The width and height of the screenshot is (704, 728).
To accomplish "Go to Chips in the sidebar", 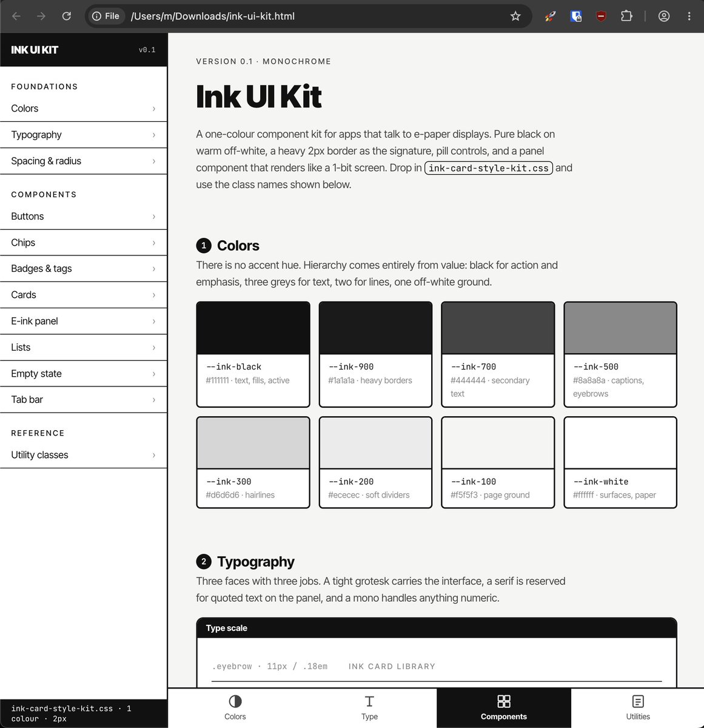I will click(x=83, y=243).
